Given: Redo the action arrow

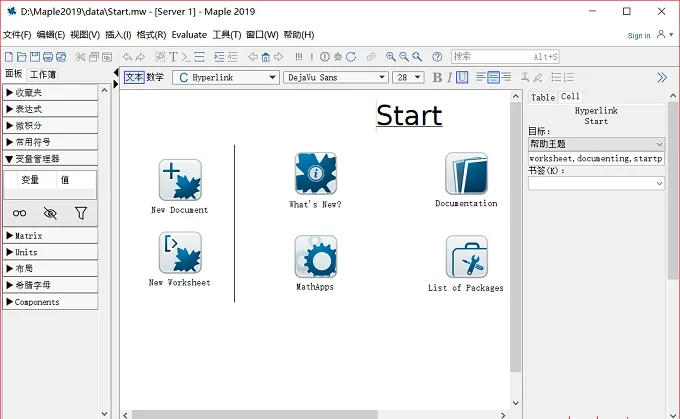Looking at the screenshot, I should pos(140,57).
